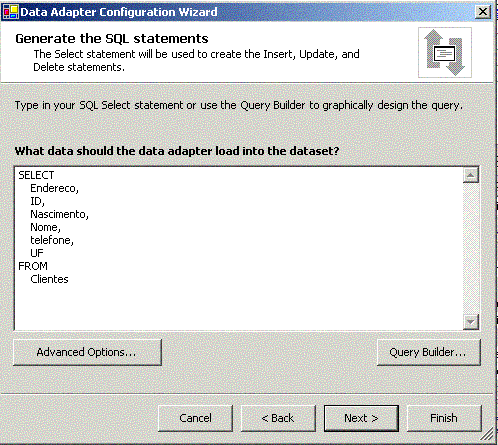Image resolution: width=498 pixels, height=445 pixels.
Task: Click the vertical scrollbar track in the SQL box
Action: 471,248
